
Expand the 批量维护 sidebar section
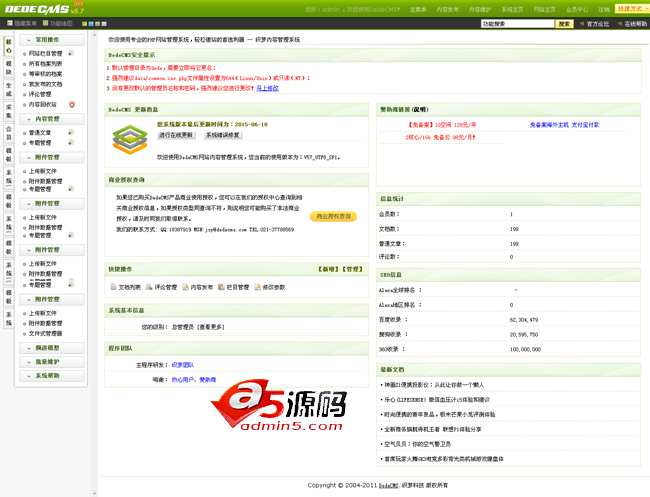pyautogui.click(x=51, y=362)
